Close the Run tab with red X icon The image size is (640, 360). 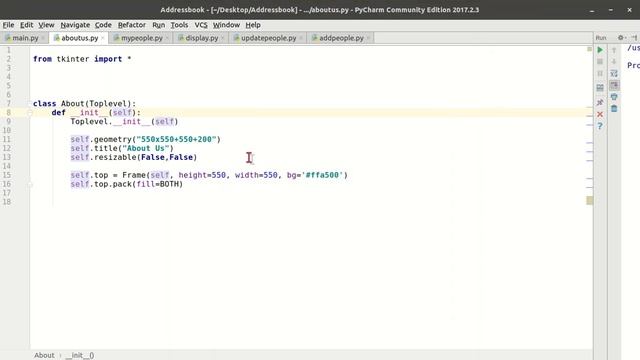(x=600, y=114)
